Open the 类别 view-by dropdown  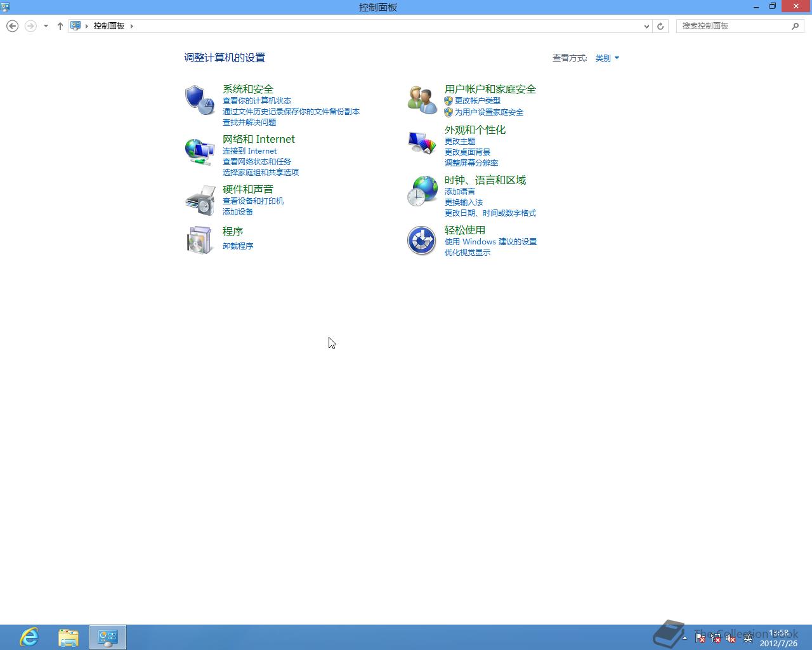coord(607,58)
